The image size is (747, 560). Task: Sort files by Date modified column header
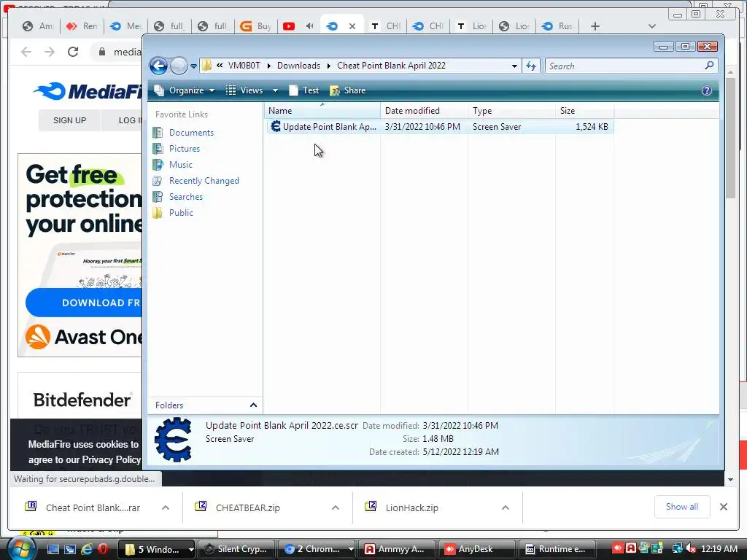[x=424, y=111]
